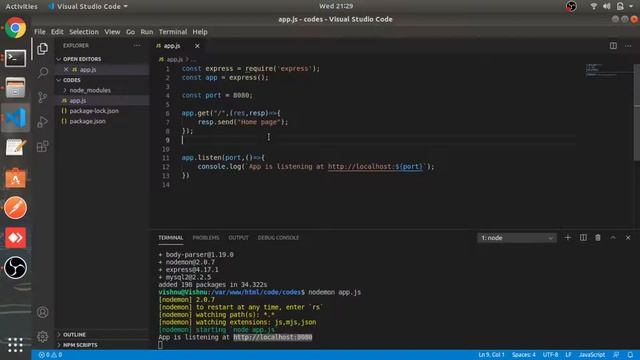Close app.js entry in Open Editors
This screenshot has width=640, height=360.
(66, 70)
